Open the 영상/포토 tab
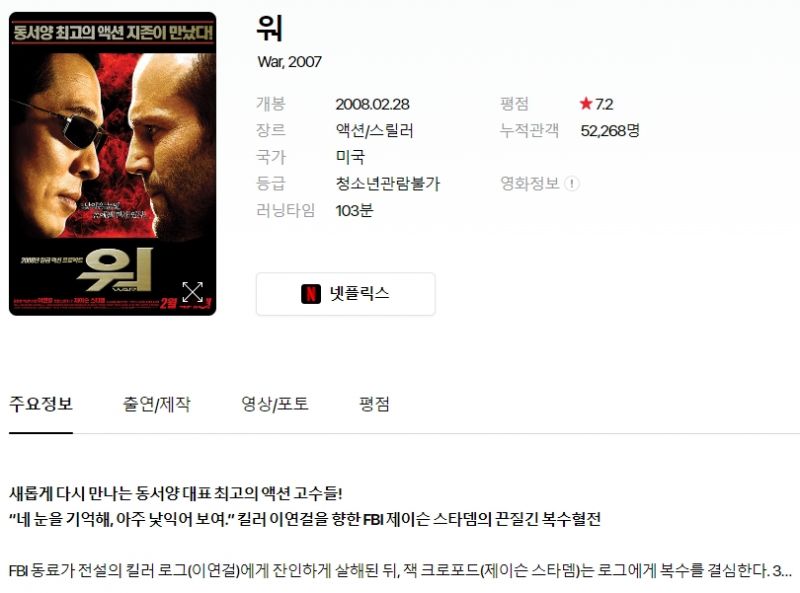The image size is (800, 593). [x=274, y=404]
